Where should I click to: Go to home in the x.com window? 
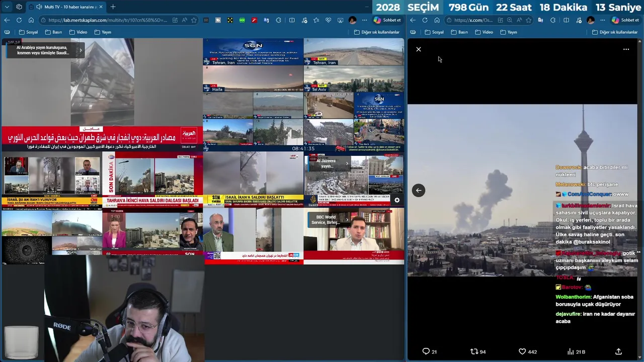(x=437, y=20)
